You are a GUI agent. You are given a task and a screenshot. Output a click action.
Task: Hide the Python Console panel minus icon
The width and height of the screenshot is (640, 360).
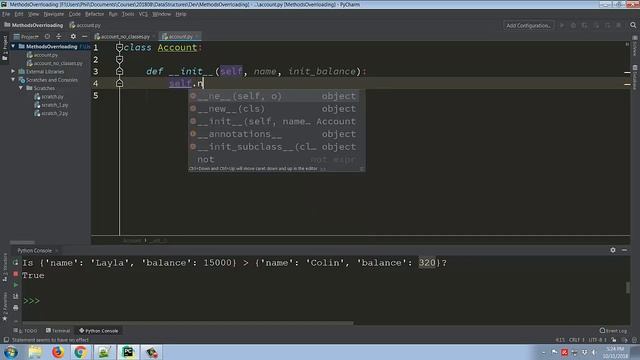pyautogui.click(x=624, y=250)
